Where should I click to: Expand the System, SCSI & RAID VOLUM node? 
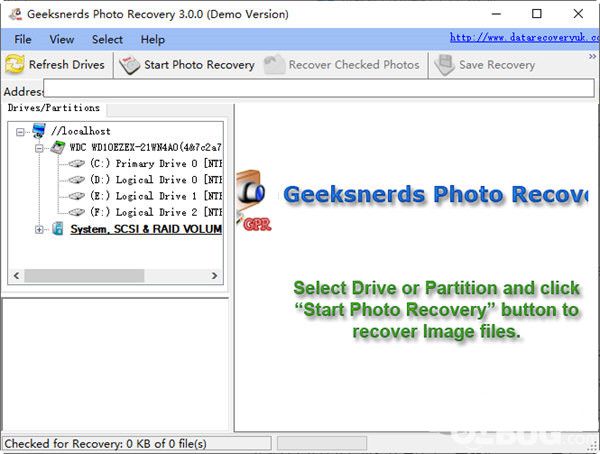pyautogui.click(x=39, y=229)
